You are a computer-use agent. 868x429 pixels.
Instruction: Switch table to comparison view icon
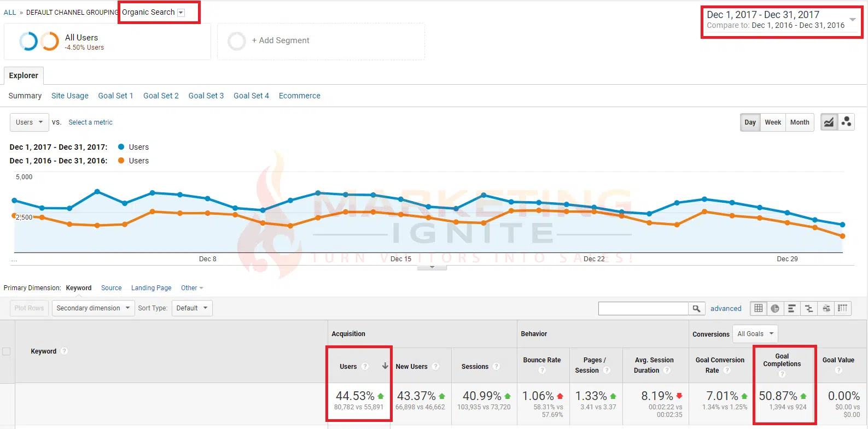click(x=809, y=309)
